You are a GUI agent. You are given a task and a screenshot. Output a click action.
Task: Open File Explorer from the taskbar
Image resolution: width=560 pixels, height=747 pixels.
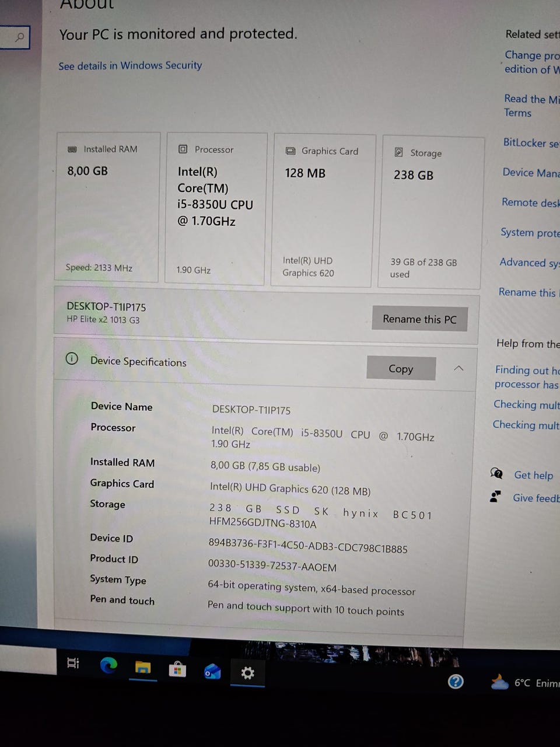point(143,667)
